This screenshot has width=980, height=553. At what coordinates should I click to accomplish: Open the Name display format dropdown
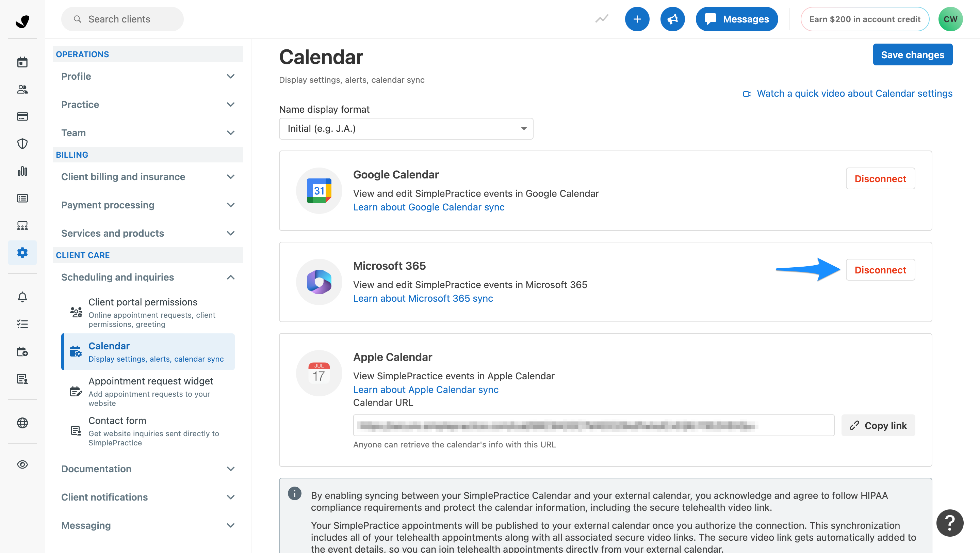[406, 129]
